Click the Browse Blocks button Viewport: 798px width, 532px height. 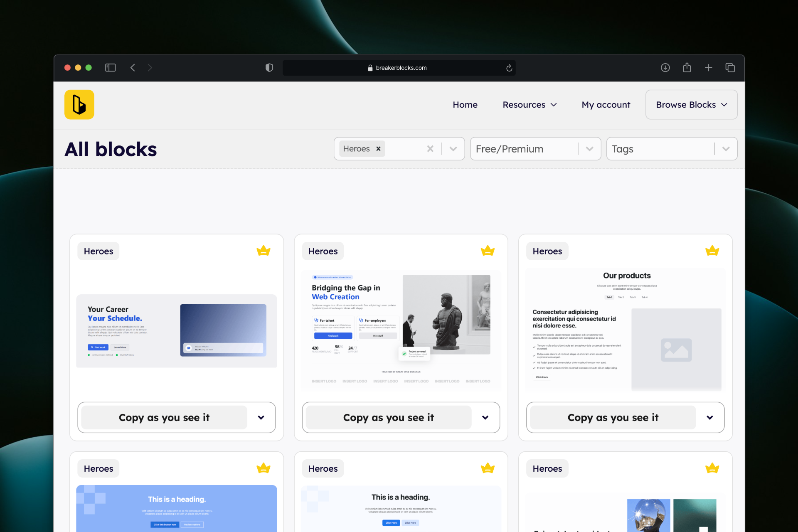691,105
